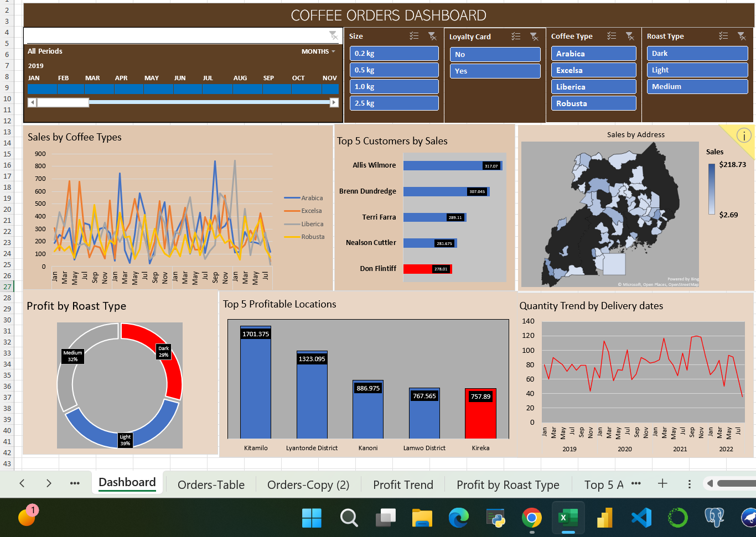Clear the Roast Type slicer filter

(x=742, y=36)
